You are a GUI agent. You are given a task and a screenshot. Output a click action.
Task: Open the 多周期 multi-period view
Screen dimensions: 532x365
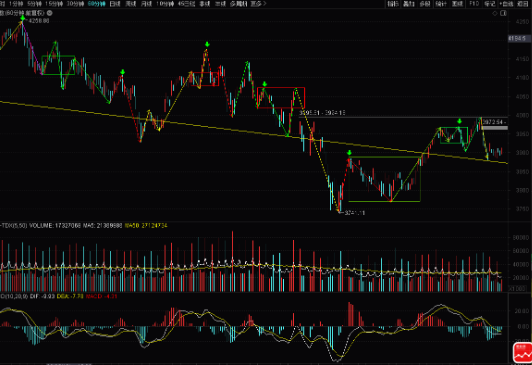pos(239,4)
